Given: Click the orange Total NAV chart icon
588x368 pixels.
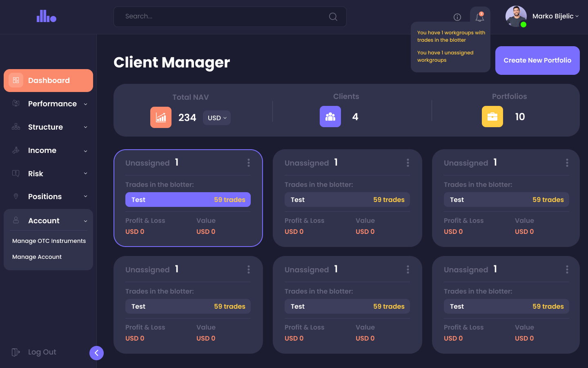Looking at the screenshot, I should [161, 117].
